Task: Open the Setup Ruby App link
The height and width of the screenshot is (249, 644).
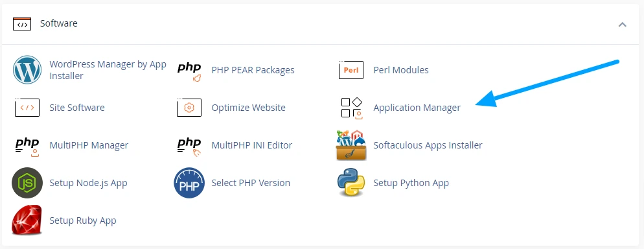Action: (x=83, y=220)
